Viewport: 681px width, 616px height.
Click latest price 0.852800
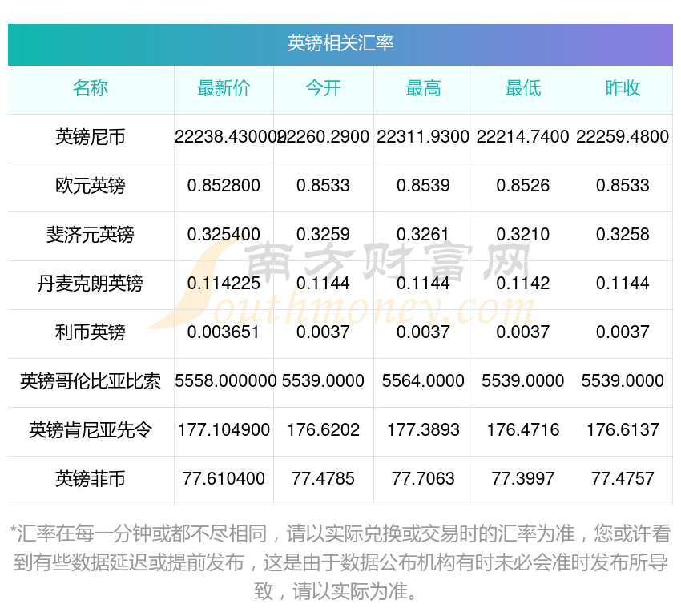pyautogui.click(x=224, y=185)
